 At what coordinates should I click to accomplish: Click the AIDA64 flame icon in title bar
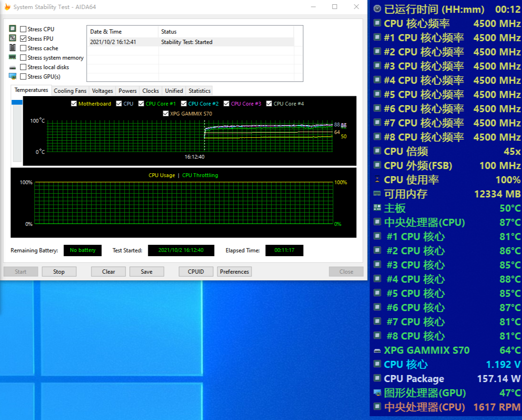[7, 7]
